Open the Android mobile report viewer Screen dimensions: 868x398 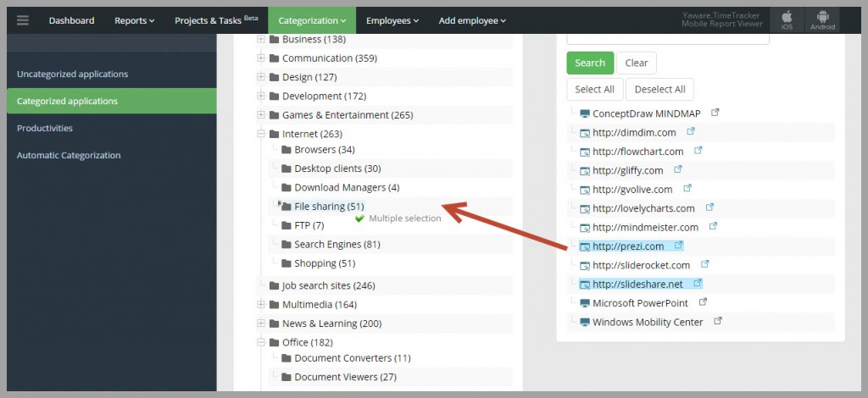click(822, 20)
